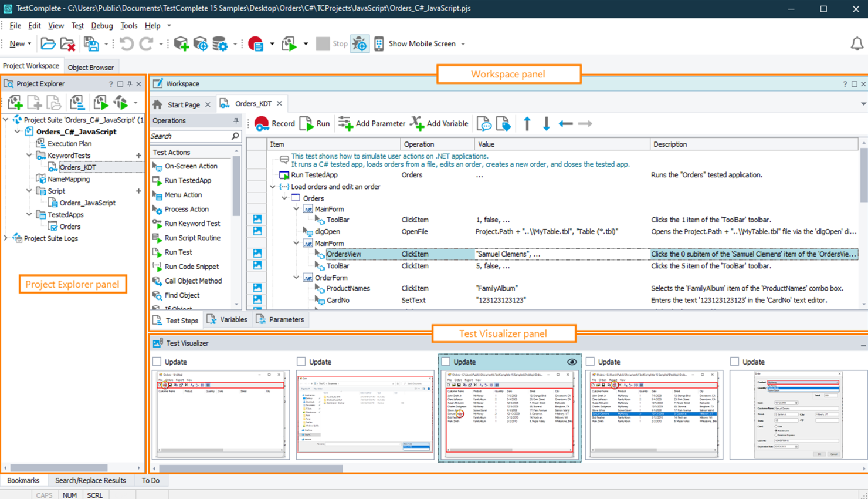Click the Project Explorer horizontal scrollbar

coord(59,468)
